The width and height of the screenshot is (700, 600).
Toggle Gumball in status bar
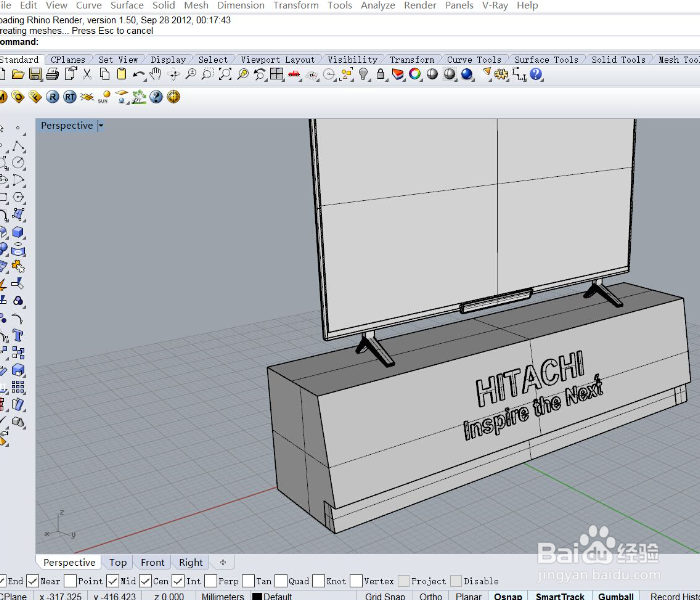616,596
